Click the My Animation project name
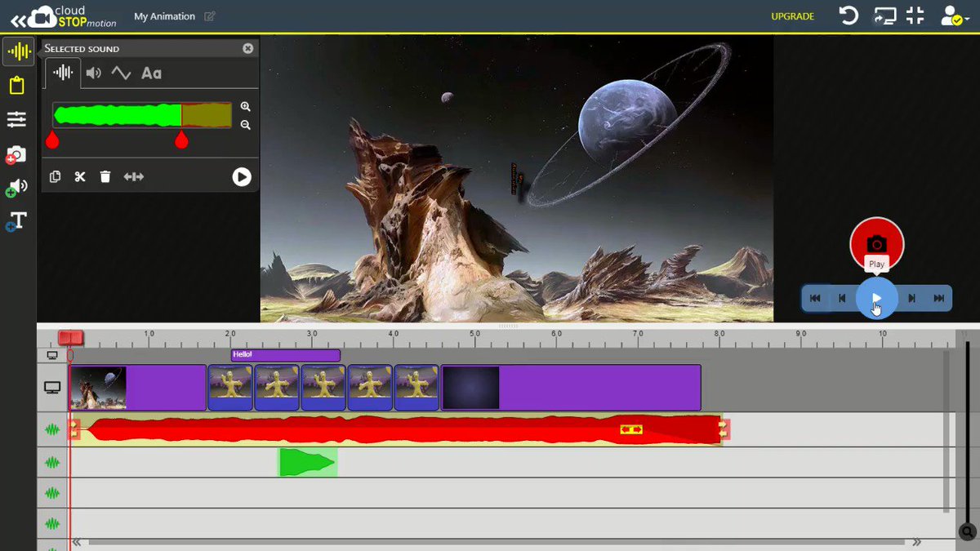The image size is (980, 551). 164,16
